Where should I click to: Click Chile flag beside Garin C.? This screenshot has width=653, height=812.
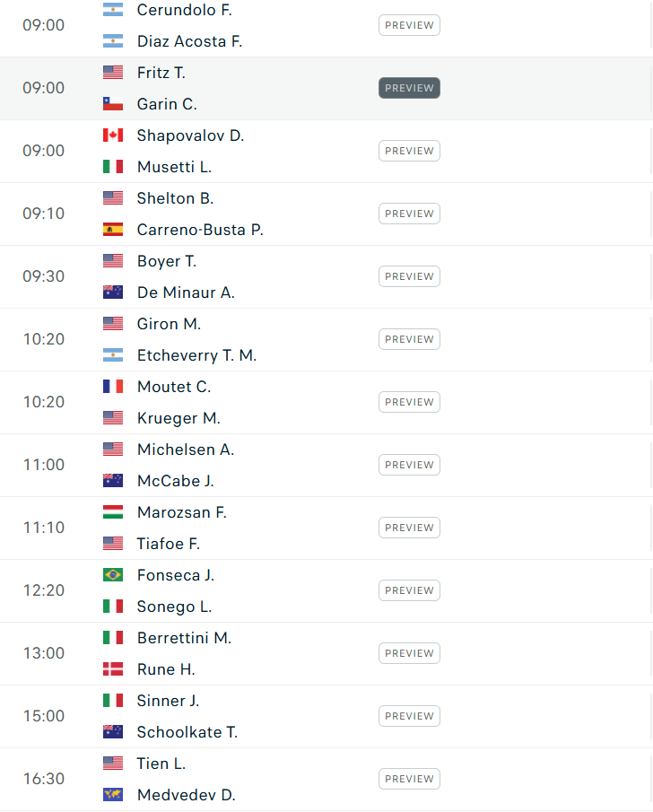click(113, 104)
